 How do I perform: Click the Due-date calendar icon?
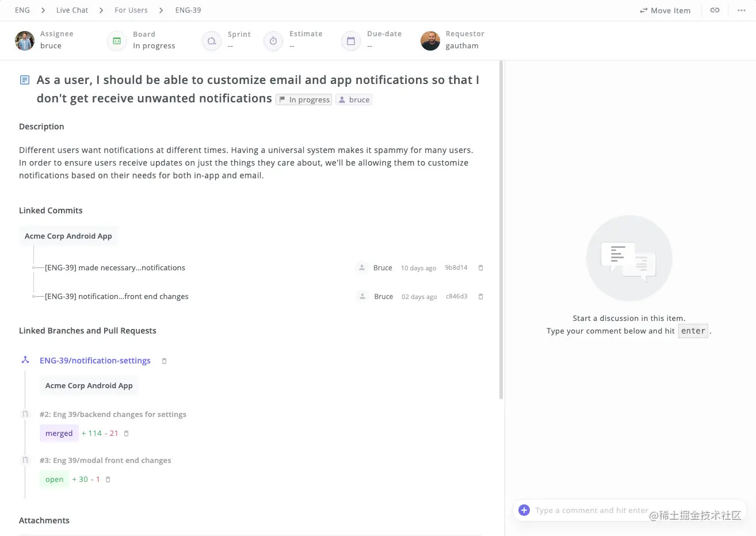click(x=350, y=41)
